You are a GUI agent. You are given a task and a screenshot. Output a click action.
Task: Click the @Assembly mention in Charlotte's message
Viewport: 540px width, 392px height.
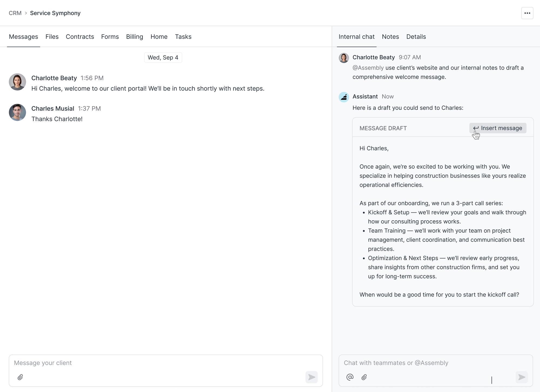pos(368,68)
